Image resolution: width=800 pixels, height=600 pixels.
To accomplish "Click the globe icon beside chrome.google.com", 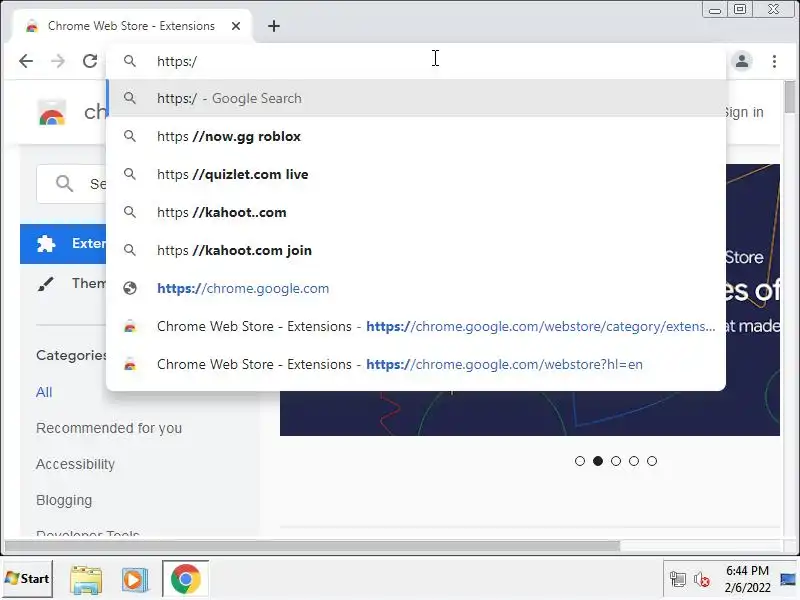I will [130, 288].
